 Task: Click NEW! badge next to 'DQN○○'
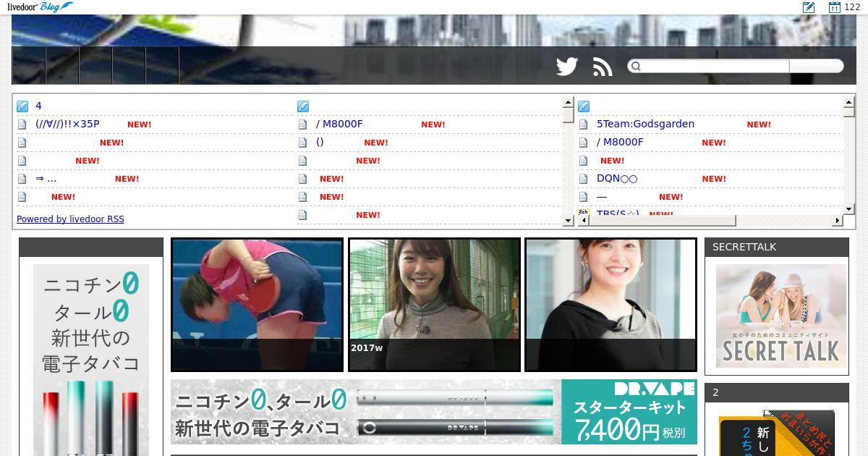point(714,179)
